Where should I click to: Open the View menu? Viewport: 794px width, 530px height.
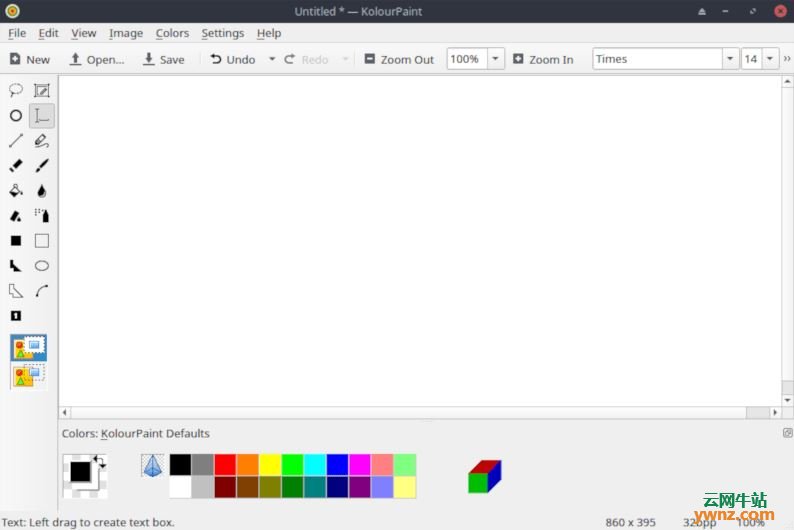[84, 33]
